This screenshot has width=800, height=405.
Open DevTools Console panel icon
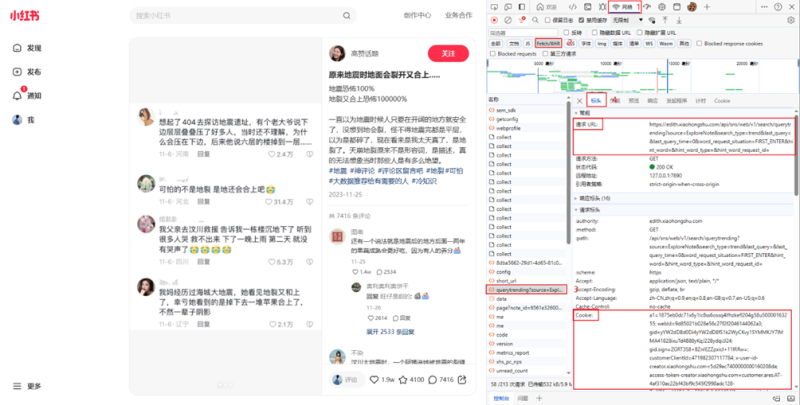[x=588, y=7]
